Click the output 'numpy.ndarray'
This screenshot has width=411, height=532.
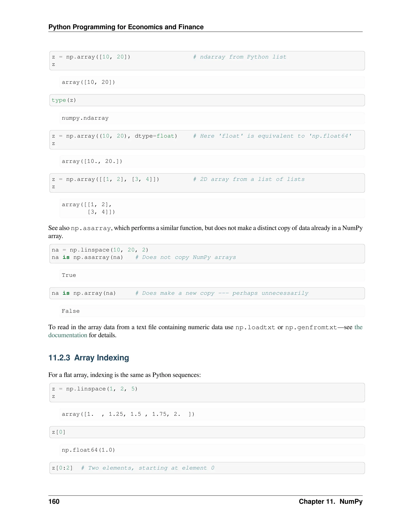coord(85,118)
